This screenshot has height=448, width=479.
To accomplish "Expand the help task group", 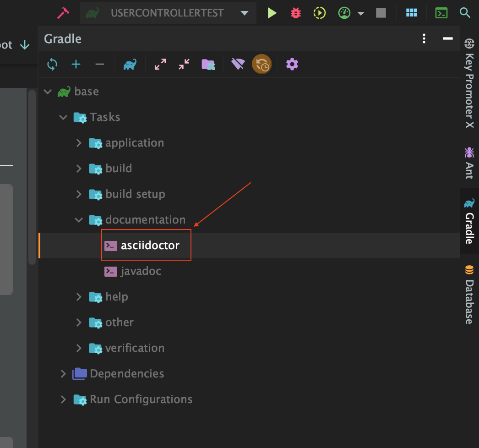I will (79, 297).
